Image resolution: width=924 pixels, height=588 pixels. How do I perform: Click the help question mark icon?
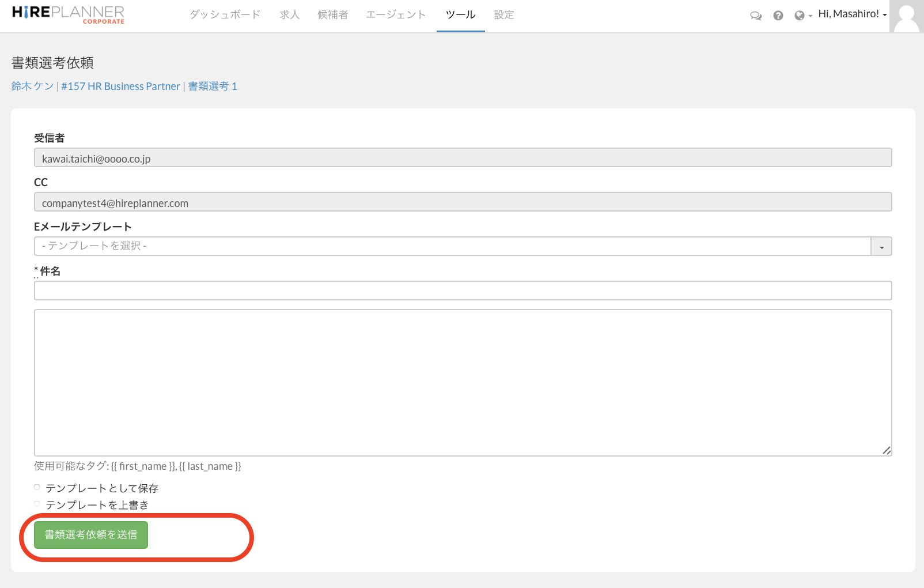(778, 16)
